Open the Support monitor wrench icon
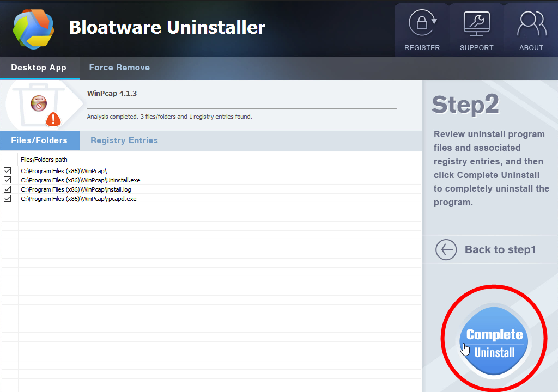The width and height of the screenshot is (558, 392). (x=476, y=23)
